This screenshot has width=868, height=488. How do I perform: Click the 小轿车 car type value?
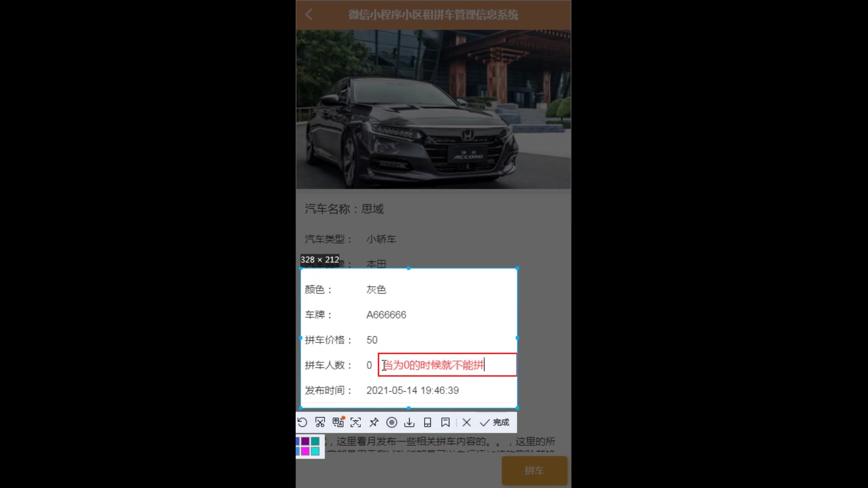pyautogui.click(x=381, y=239)
